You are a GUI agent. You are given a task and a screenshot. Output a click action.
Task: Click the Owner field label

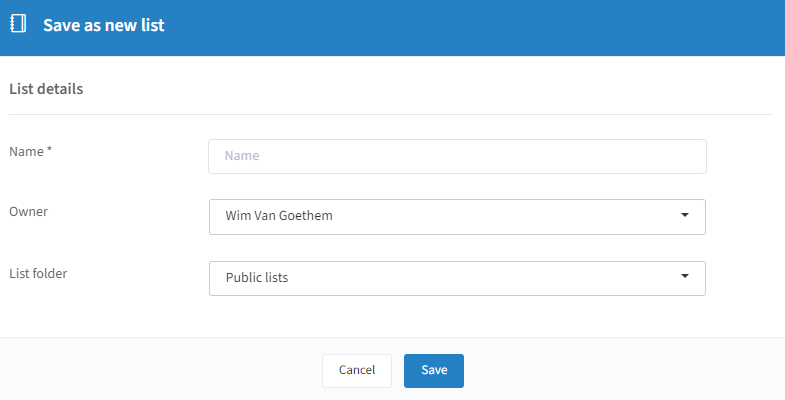tap(29, 211)
